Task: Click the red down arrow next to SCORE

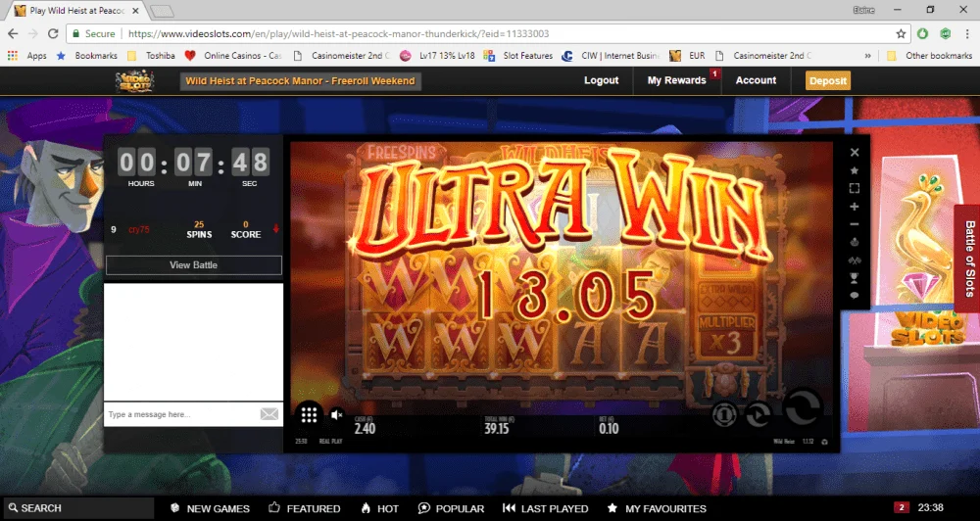Action: 275,229
